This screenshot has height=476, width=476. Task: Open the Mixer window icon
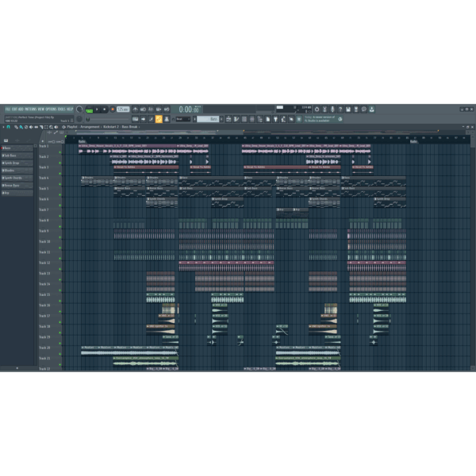pos(252,119)
